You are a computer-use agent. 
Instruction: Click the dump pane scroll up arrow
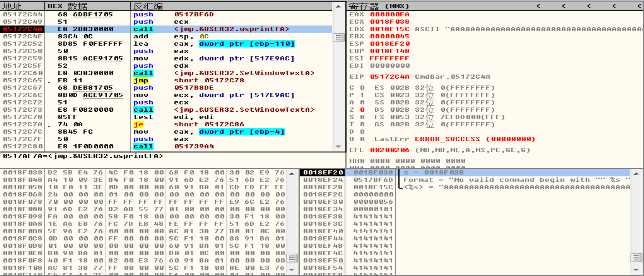(x=292, y=173)
